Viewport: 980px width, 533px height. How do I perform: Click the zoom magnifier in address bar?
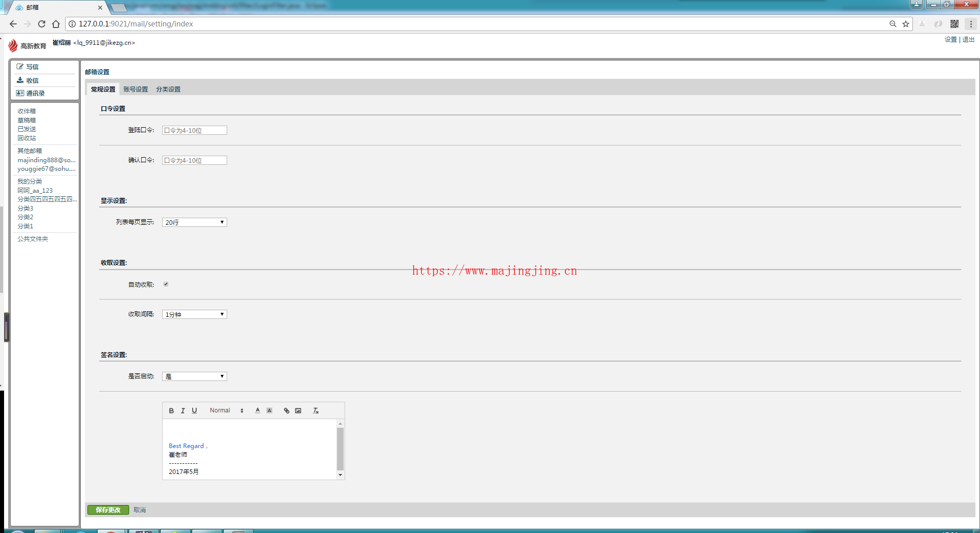click(x=893, y=24)
